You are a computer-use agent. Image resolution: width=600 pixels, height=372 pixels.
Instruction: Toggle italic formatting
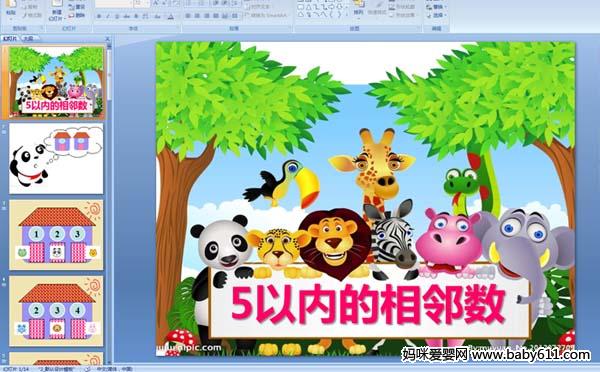click(108, 16)
